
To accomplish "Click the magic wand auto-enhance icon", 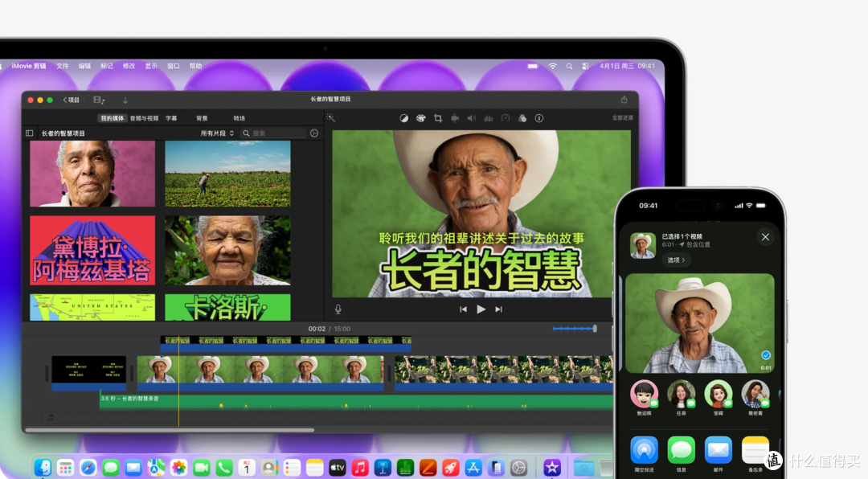I will coord(330,118).
